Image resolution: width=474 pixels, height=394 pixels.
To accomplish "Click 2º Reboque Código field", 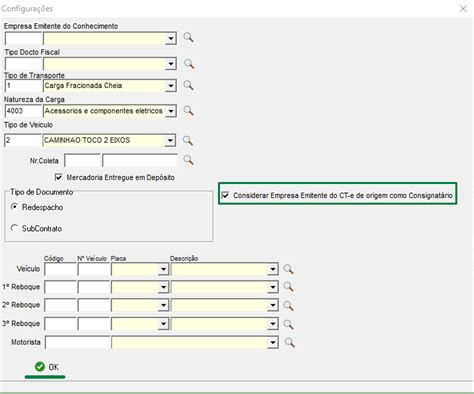I will coord(60,305).
